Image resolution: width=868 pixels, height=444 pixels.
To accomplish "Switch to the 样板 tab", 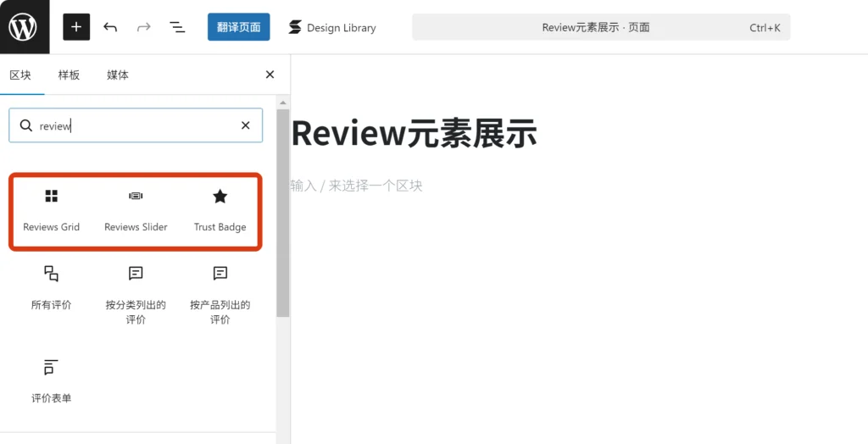I will [70, 75].
